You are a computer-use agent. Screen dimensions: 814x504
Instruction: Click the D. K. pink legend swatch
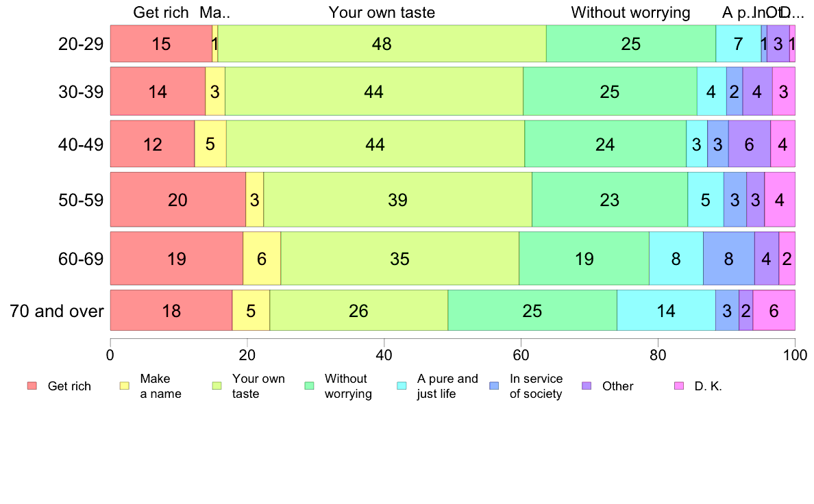click(679, 386)
